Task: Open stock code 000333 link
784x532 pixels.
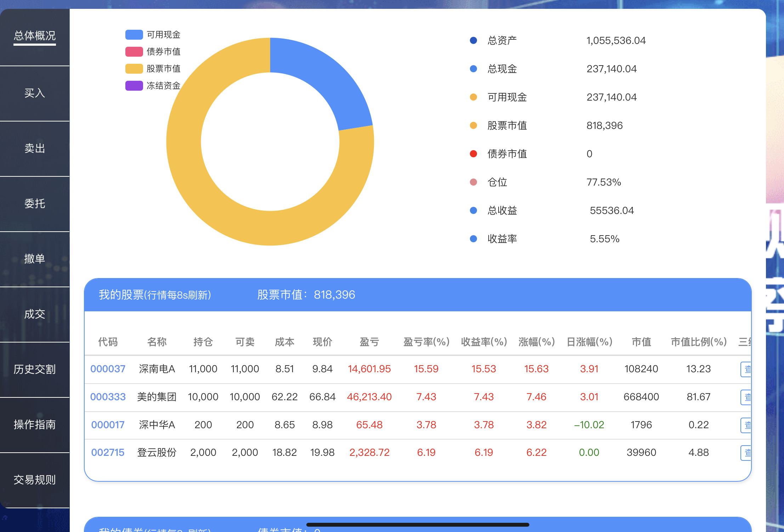Action: coord(108,397)
